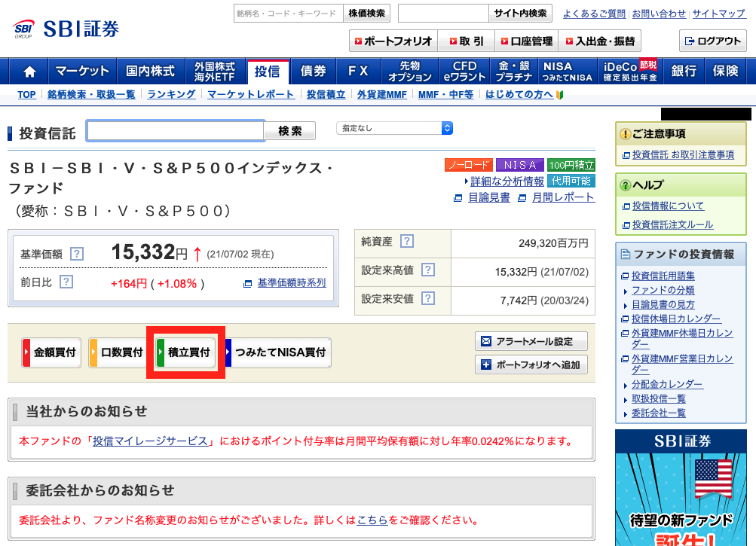Open help icon next to 前日比
This screenshot has height=546, width=756.
[x=66, y=282]
